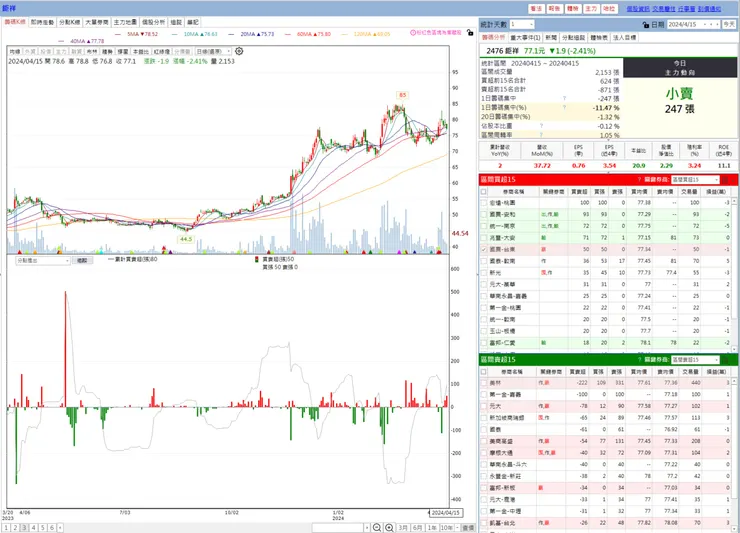Open the 關鍵券商 dropdown in 區間賣超15 header
740x533 pixels.
695,360
